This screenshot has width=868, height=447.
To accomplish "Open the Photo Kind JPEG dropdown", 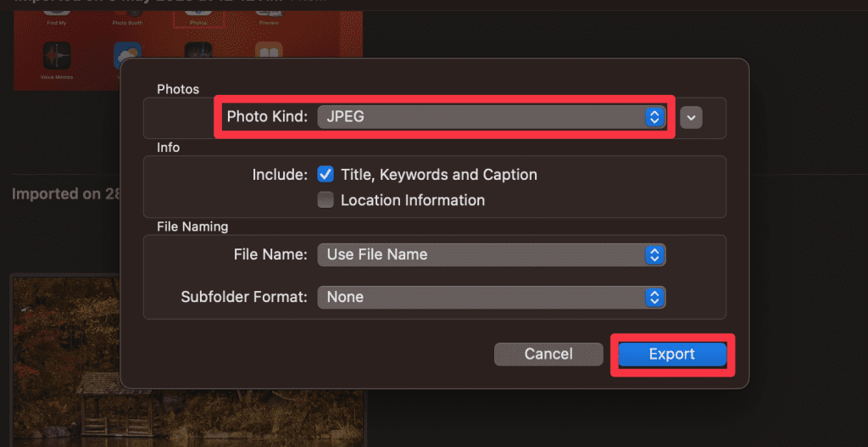I will tap(490, 117).
